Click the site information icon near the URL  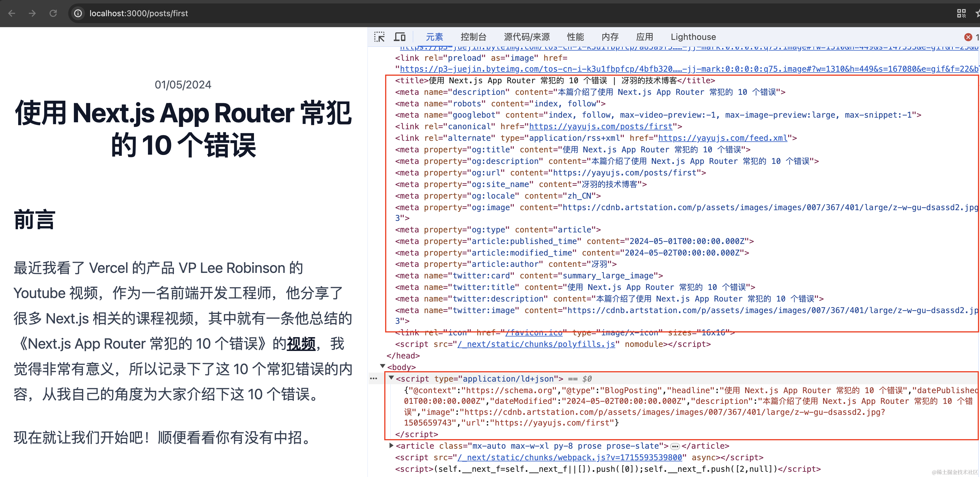click(x=78, y=13)
